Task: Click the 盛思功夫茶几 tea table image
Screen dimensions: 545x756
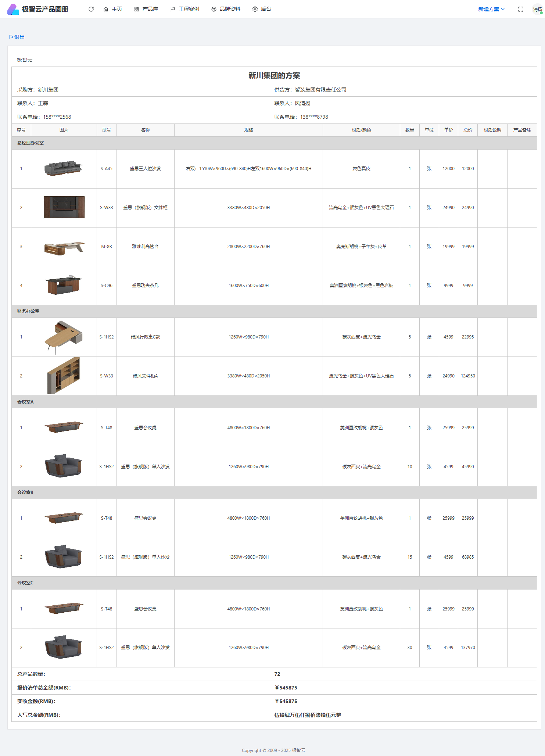Action: pyautogui.click(x=64, y=285)
